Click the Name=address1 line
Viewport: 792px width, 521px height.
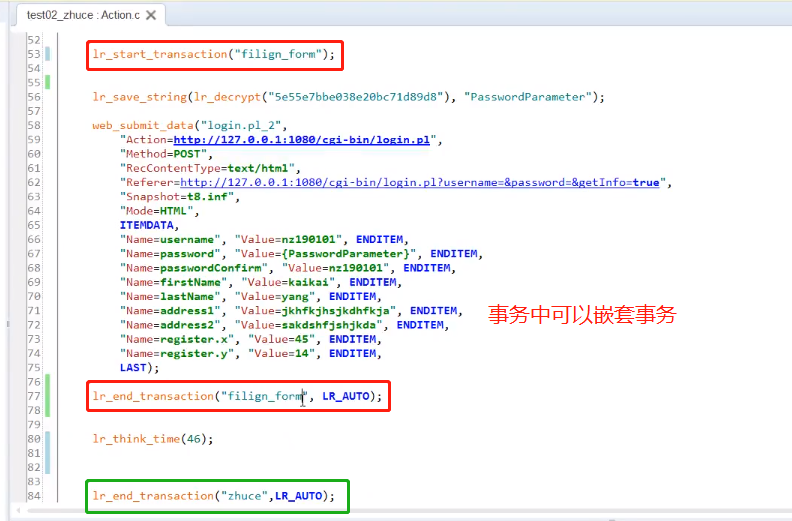point(291,310)
